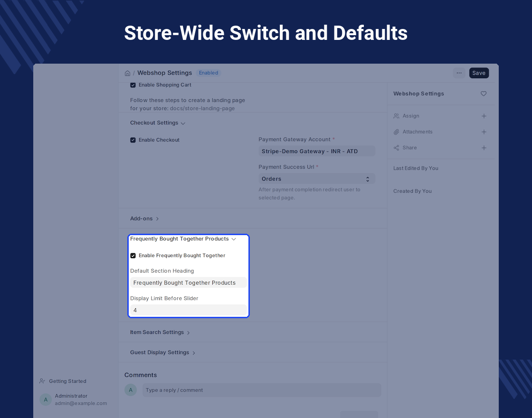
Task: Click the admin@example.com email text
Action: pyautogui.click(x=81, y=403)
